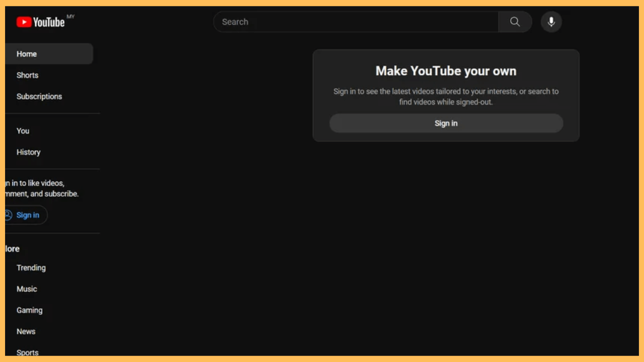Open the Shorts section
Viewport: 644px width, 362px height.
coord(27,75)
